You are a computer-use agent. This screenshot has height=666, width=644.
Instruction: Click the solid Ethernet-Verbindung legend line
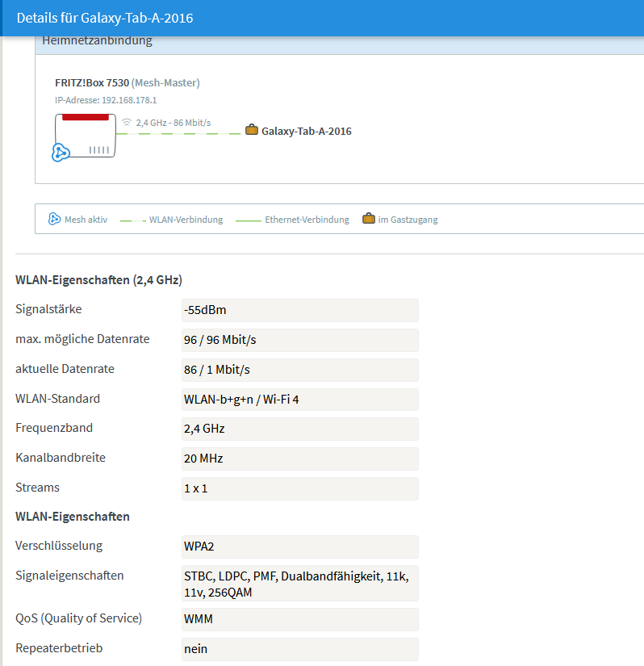click(x=249, y=221)
